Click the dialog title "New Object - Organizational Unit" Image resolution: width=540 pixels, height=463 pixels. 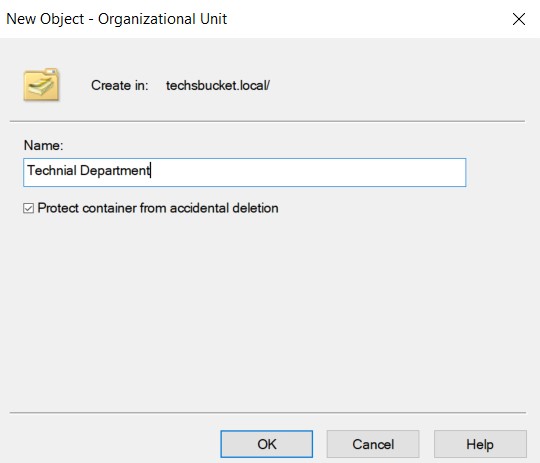pyautogui.click(x=116, y=19)
